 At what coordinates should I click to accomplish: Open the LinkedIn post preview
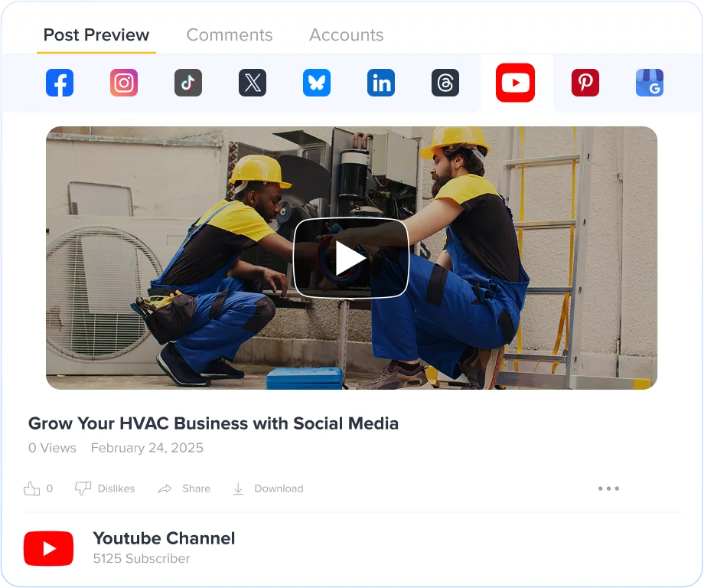tap(381, 83)
